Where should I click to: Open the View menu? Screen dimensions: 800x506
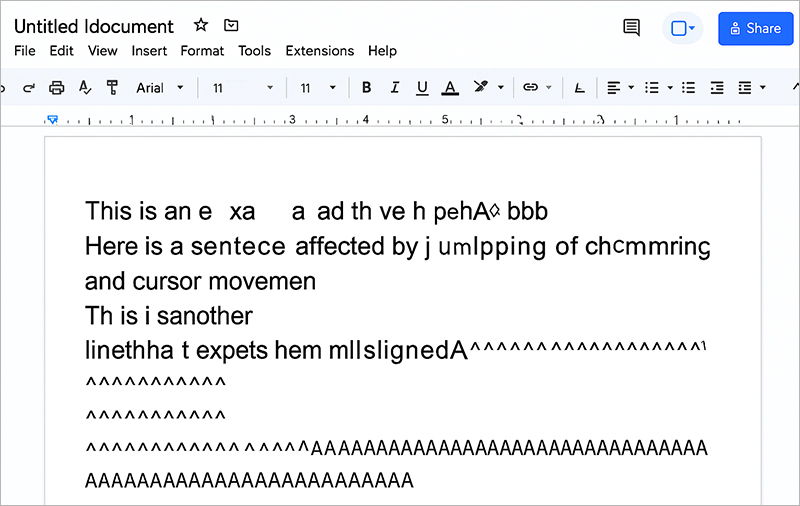tap(103, 51)
